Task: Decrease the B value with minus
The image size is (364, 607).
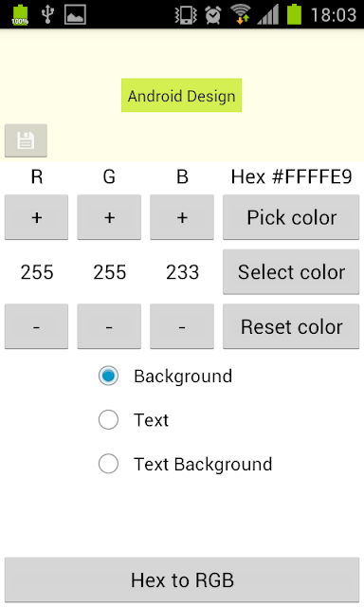Action: [182, 326]
